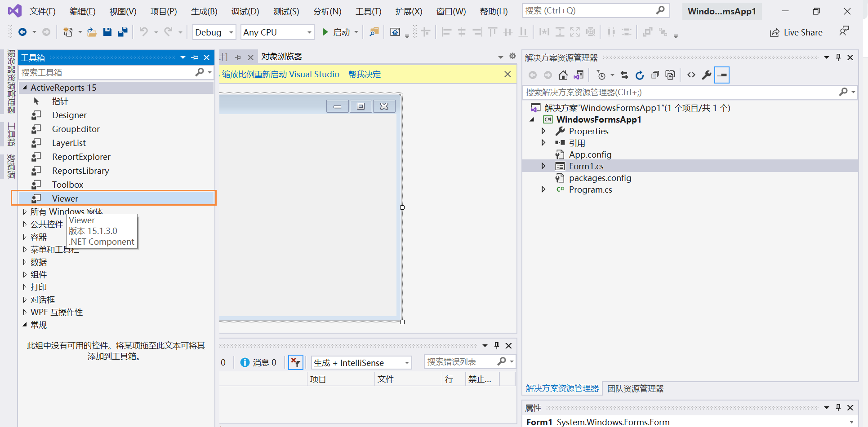The height and width of the screenshot is (427, 868).
Task: Click the Save file toolbar icon
Action: coord(107,32)
